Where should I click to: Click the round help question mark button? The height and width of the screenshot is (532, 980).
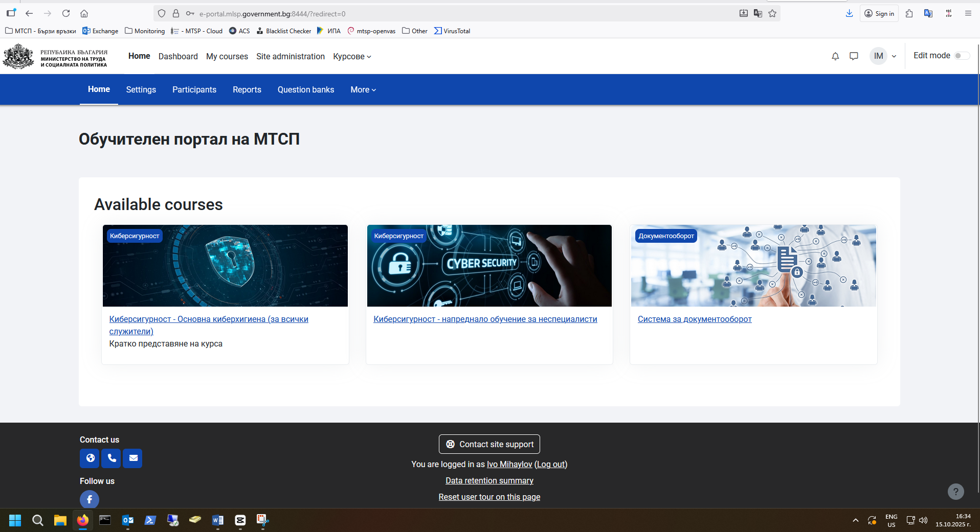955,492
